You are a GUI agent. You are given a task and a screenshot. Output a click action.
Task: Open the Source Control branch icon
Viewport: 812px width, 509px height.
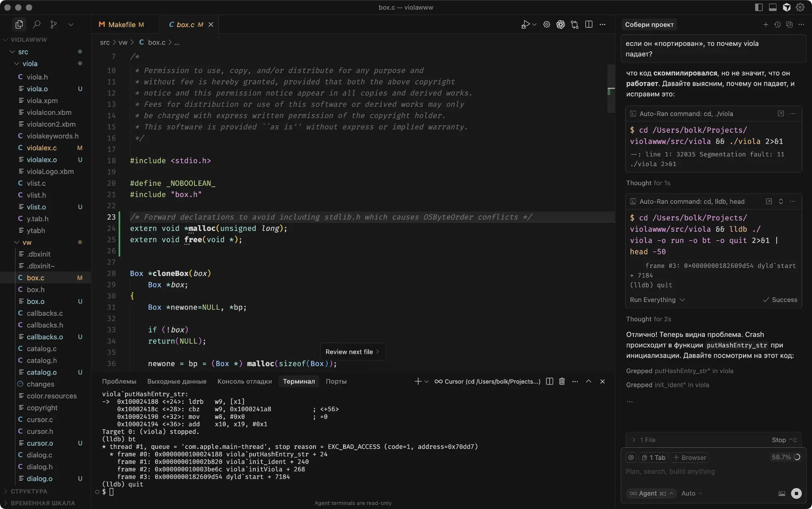click(54, 24)
